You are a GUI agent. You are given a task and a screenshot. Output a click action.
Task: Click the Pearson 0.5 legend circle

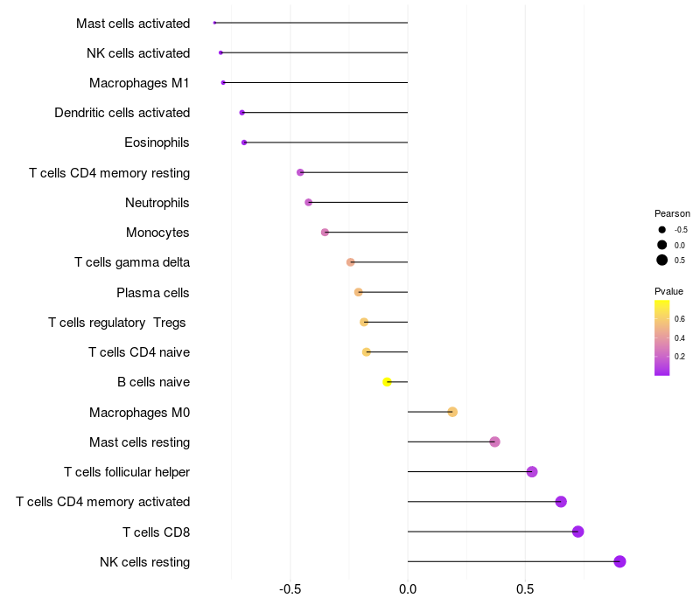(662, 260)
